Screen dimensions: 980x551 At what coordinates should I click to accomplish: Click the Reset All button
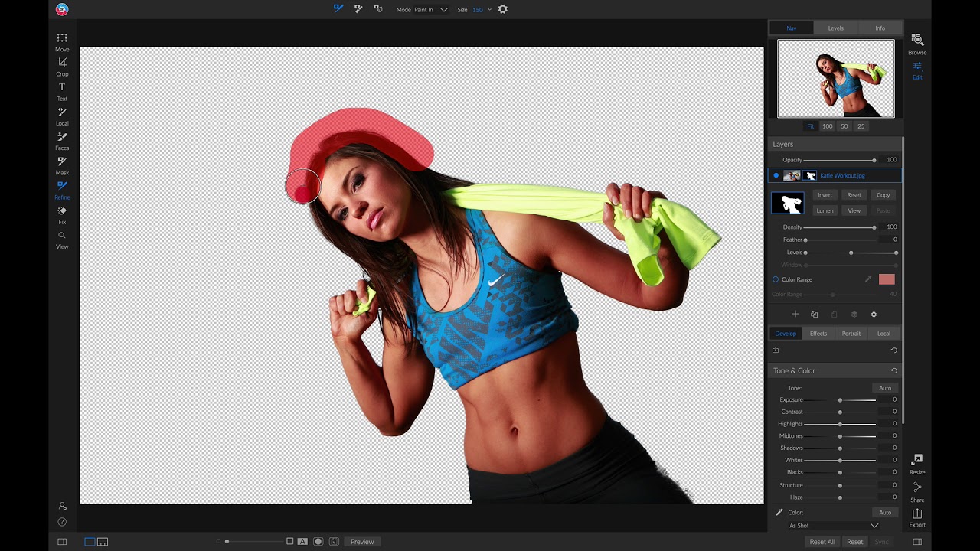click(822, 542)
